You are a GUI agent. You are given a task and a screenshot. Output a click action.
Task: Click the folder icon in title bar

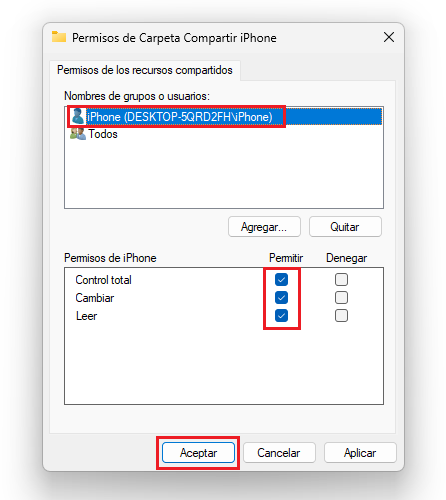[59, 37]
